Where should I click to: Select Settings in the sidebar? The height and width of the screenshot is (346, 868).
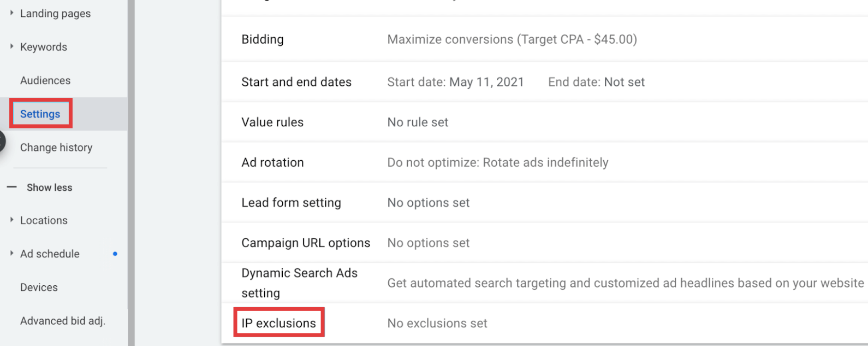coord(40,114)
